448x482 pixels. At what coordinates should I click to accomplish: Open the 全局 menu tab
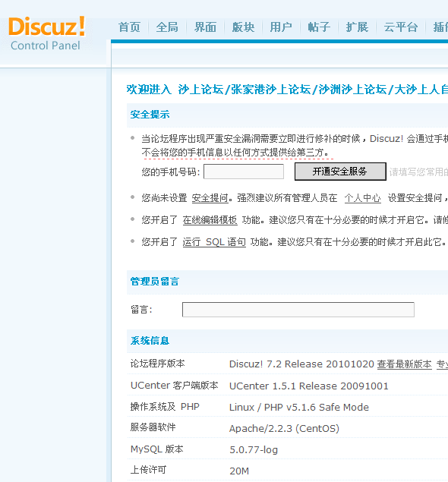(167, 27)
